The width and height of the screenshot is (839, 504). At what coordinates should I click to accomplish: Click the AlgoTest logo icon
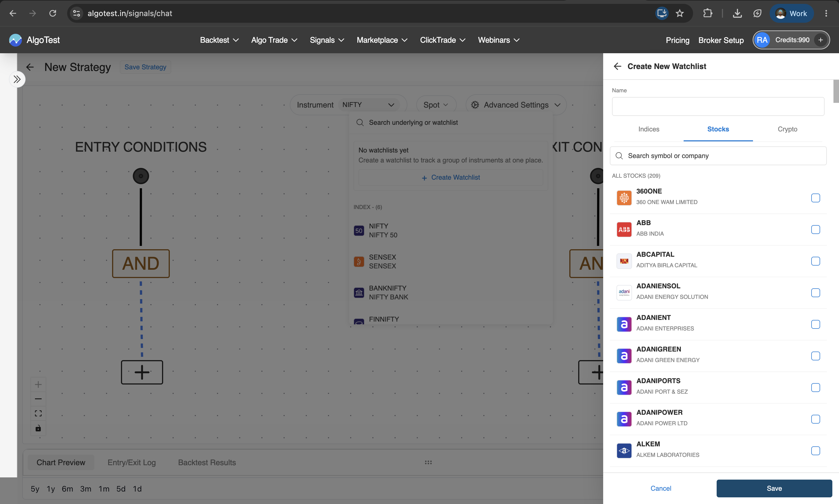[15, 40]
